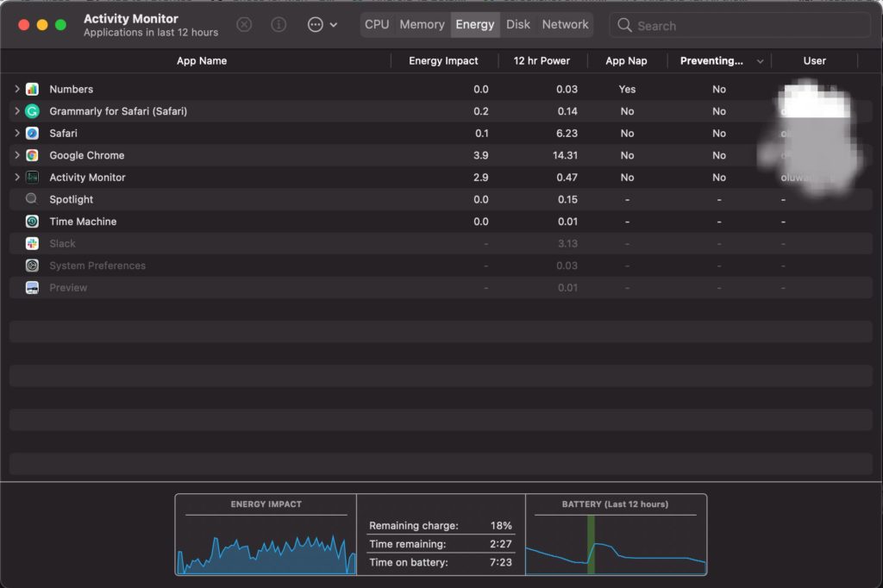Select the Time Machine row name
Viewport: 883px width, 588px height.
(x=83, y=222)
